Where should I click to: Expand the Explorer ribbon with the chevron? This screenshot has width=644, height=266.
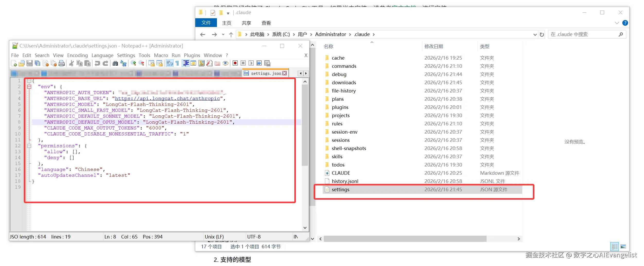click(x=617, y=23)
